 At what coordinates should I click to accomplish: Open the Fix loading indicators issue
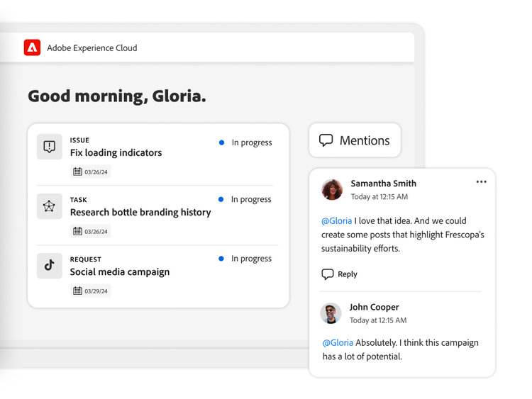[x=116, y=152]
